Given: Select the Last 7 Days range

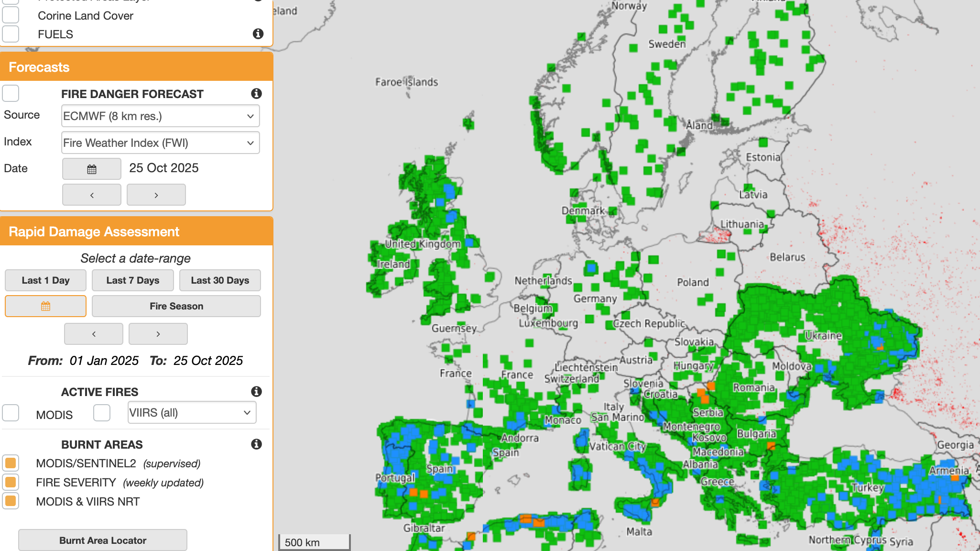Looking at the screenshot, I should pyautogui.click(x=132, y=280).
